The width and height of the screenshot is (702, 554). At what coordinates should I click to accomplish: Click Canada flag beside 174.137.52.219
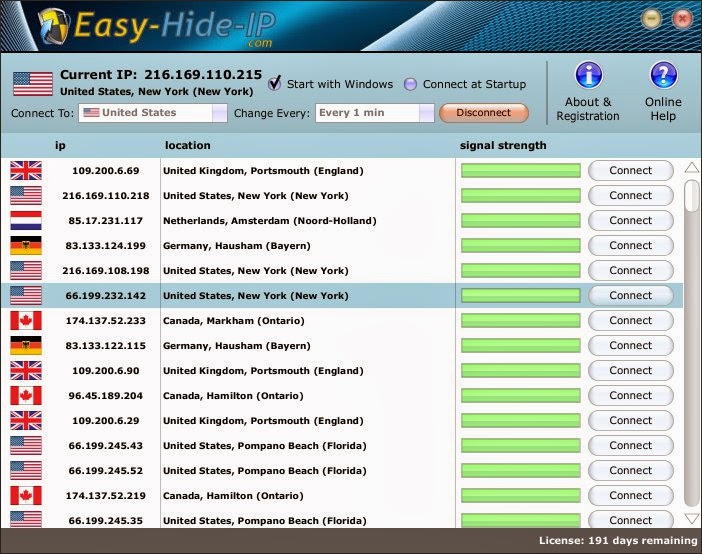26,496
